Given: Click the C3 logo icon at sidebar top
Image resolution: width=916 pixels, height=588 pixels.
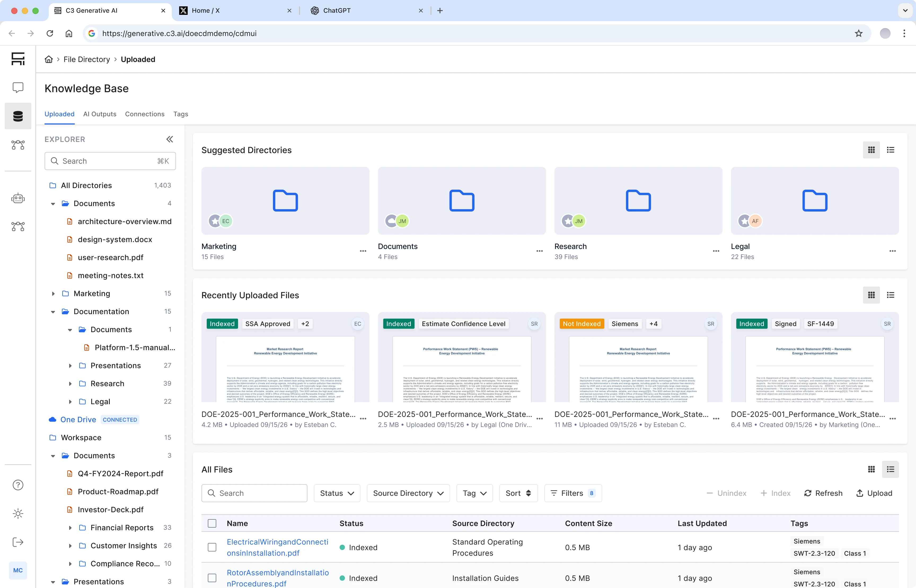Looking at the screenshot, I should point(18,59).
